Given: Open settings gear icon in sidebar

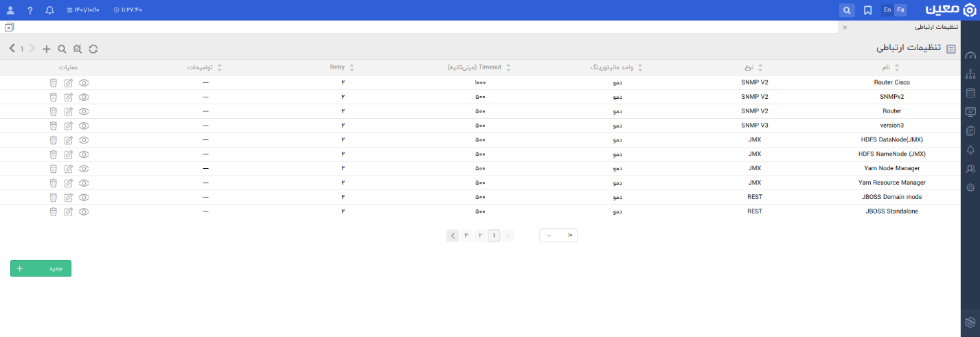Looking at the screenshot, I should tap(970, 187).
